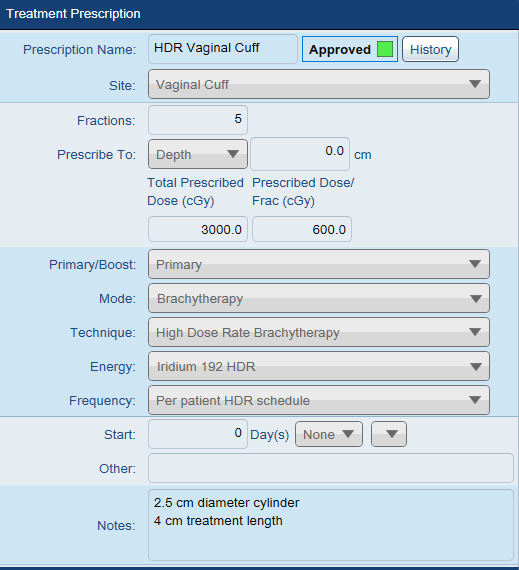The width and height of the screenshot is (519, 570).
Task: Click the Prescribed Dose/Frac field
Action: point(302,229)
